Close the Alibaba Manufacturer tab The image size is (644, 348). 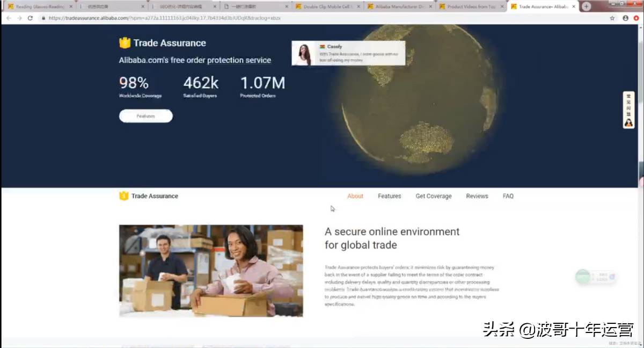click(x=430, y=7)
